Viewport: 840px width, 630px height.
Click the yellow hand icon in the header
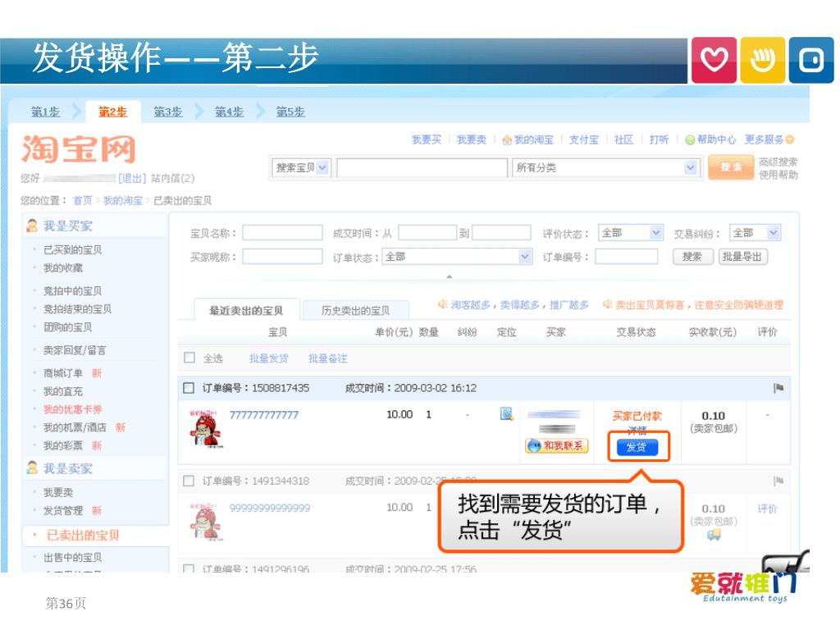pos(762,60)
